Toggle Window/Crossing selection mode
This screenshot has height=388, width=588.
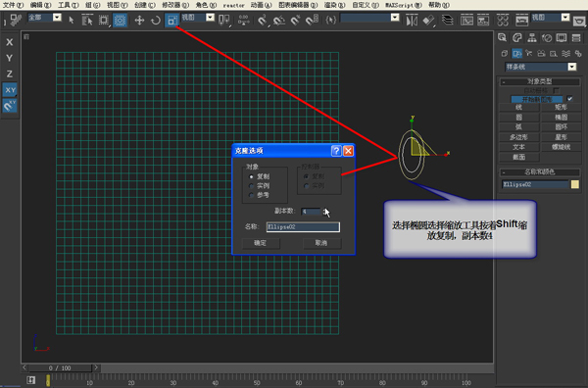point(120,20)
